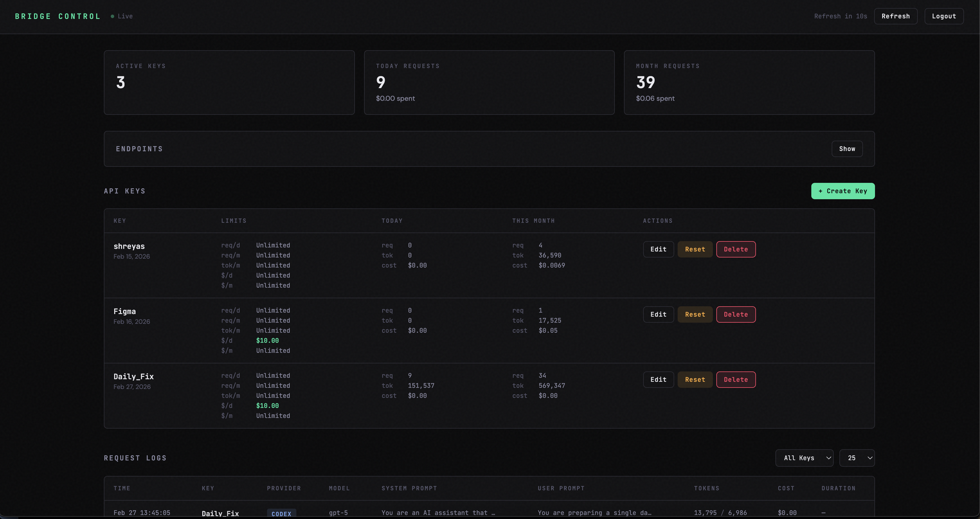Click the Active Keys stats card
This screenshot has width=980, height=519.
click(x=229, y=82)
